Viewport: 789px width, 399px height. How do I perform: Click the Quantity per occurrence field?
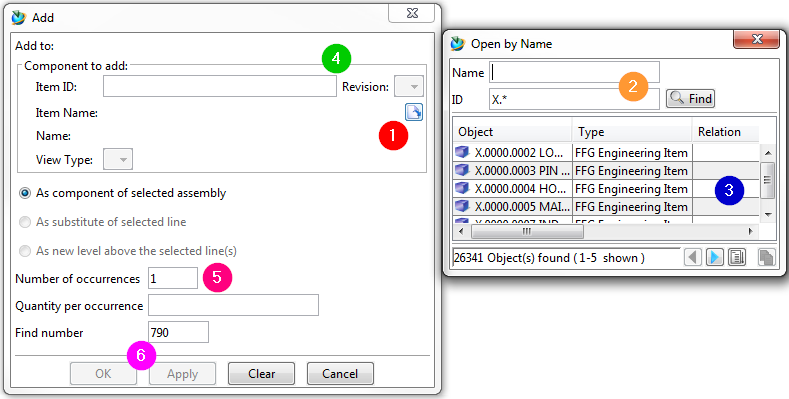click(x=233, y=305)
